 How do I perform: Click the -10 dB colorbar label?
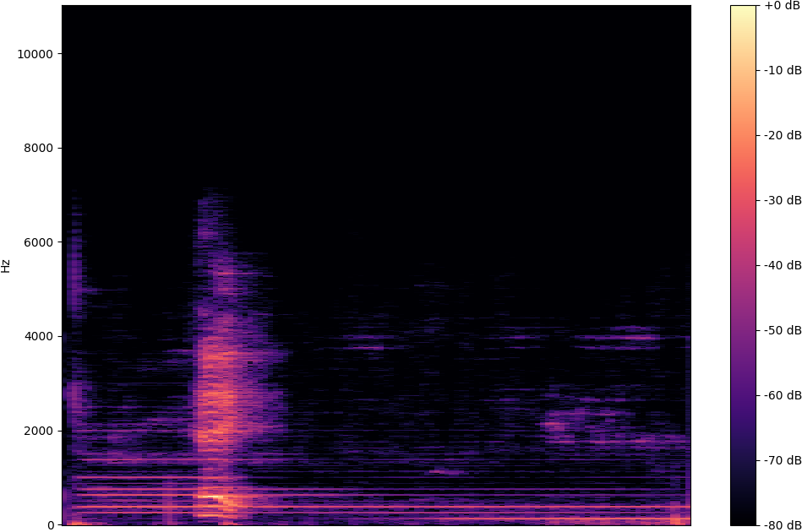coord(783,71)
